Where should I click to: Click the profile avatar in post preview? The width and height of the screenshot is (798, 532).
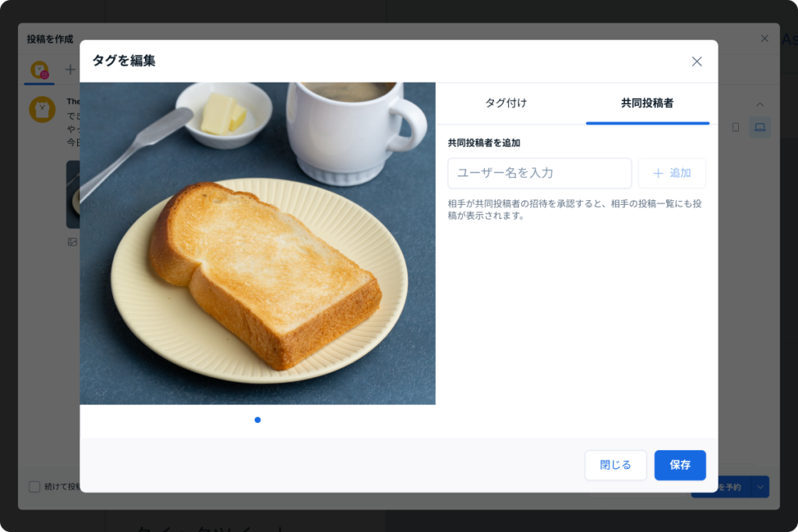pyautogui.click(x=42, y=109)
